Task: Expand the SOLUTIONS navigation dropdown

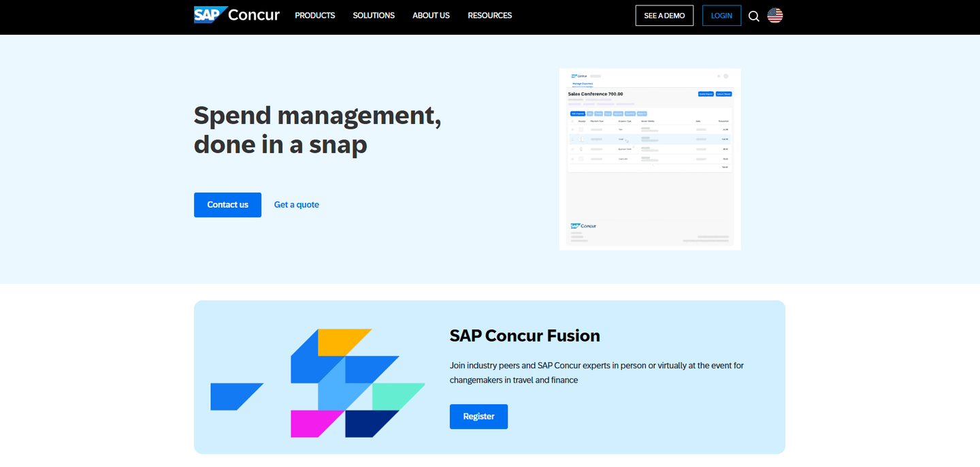Action: [373, 15]
